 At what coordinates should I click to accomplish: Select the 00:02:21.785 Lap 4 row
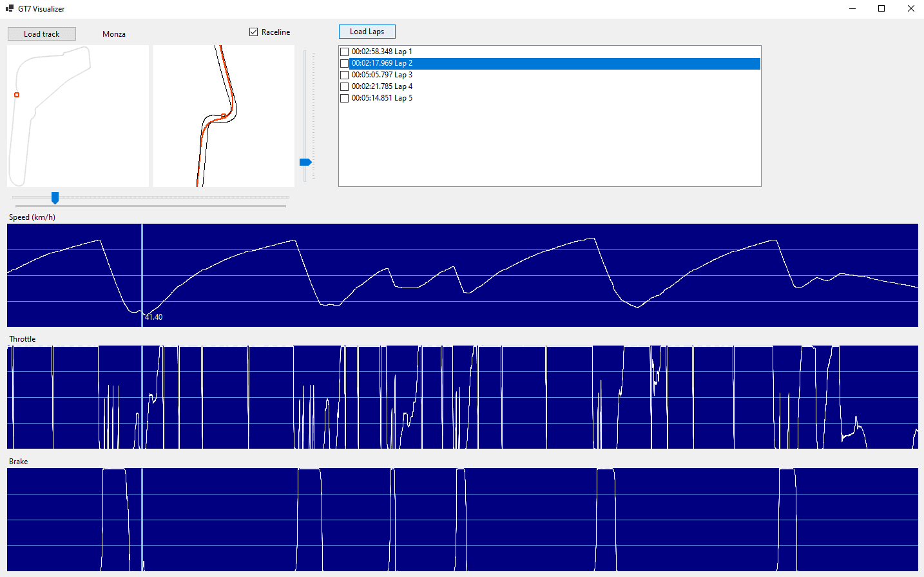(550, 86)
